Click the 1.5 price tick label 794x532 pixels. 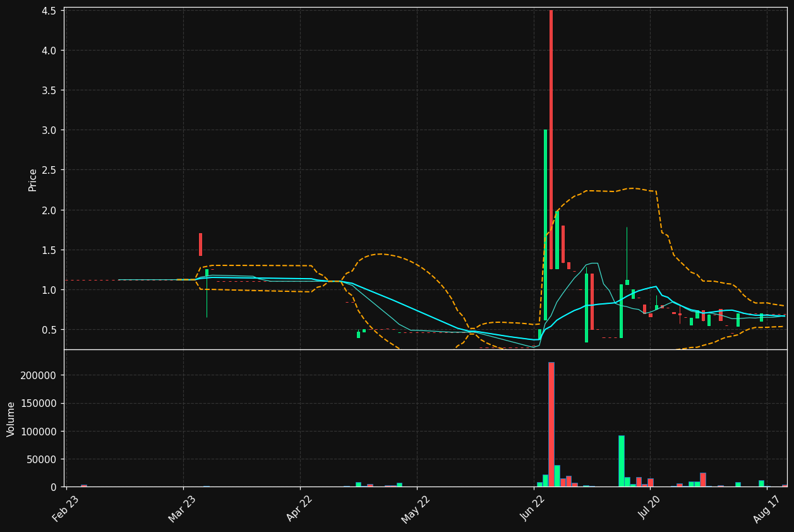point(49,250)
